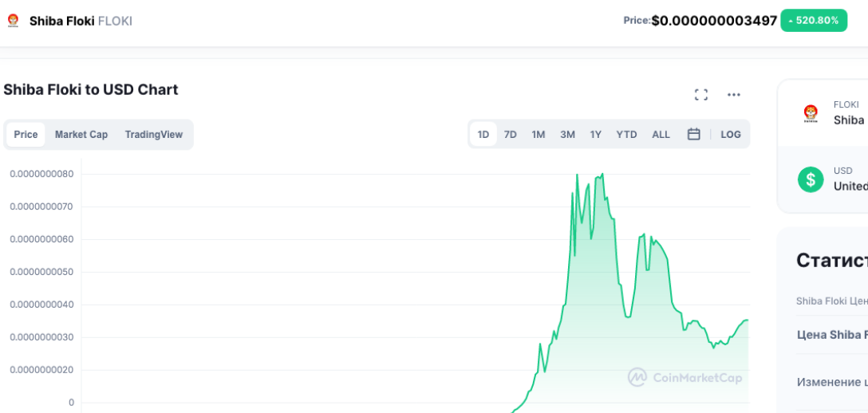This screenshot has width=868, height=413.
Task: Switch chart to 3M range
Action: click(x=567, y=134)
